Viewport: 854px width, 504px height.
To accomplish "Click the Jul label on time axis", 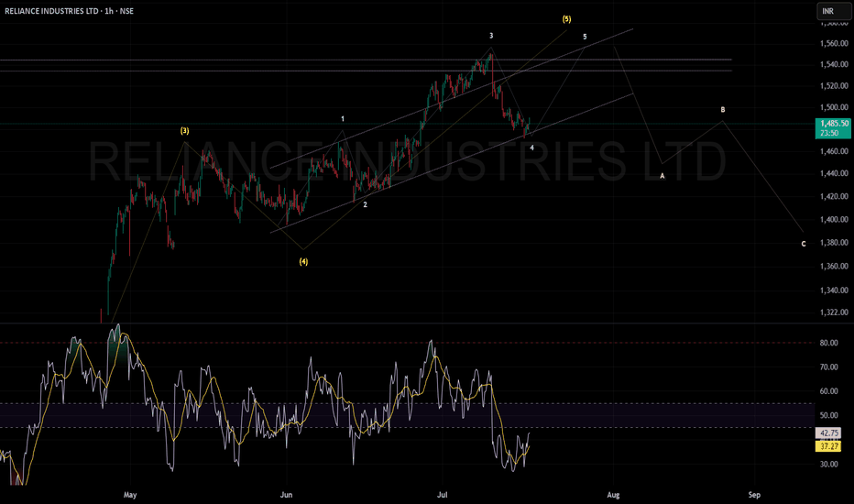I will click(443, 495).
